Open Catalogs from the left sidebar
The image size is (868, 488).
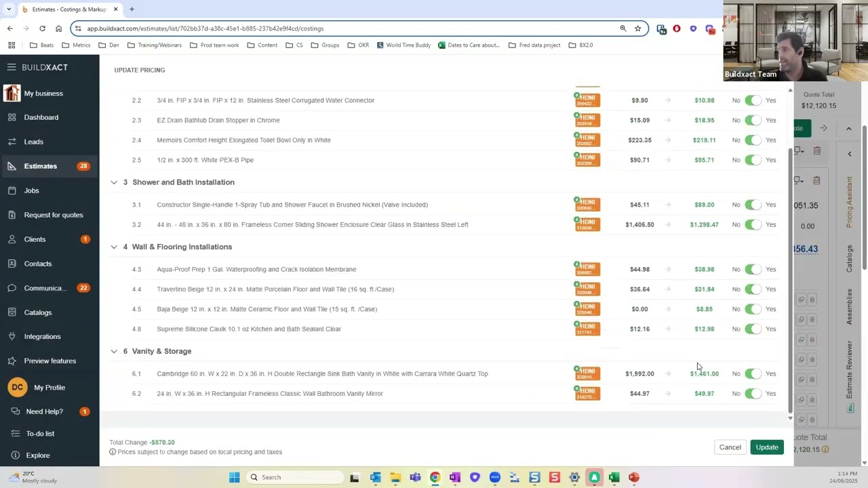coord(37,312)
